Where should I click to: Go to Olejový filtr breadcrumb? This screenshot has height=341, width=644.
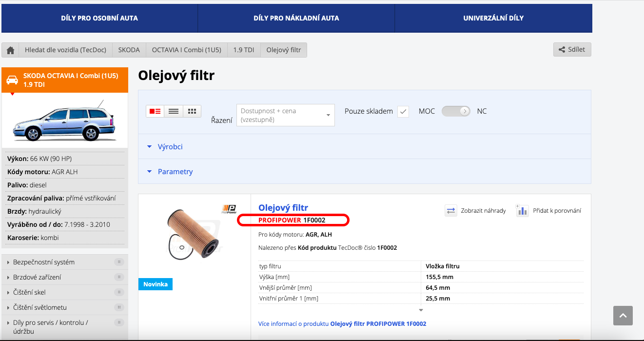click(x=284, y=50)
